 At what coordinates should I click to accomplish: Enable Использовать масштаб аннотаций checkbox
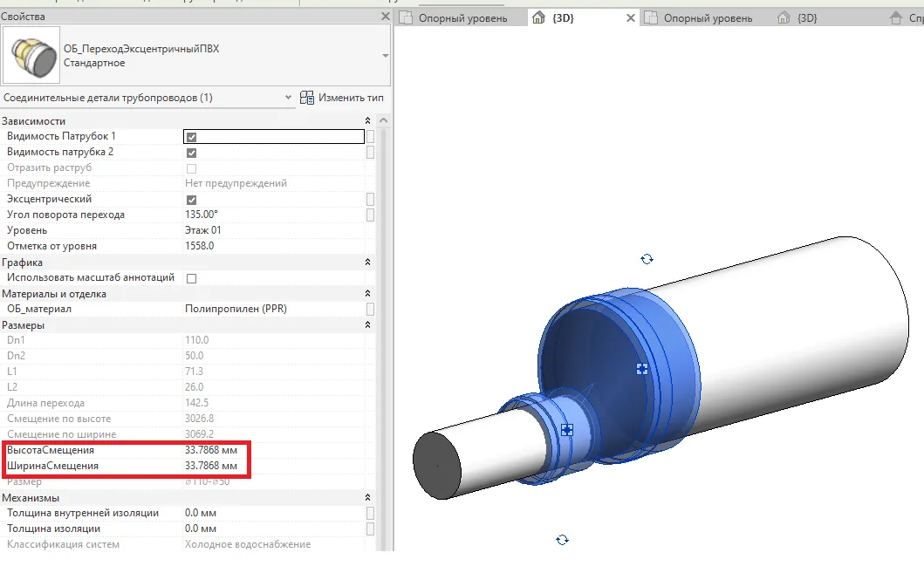coord(191,278)
